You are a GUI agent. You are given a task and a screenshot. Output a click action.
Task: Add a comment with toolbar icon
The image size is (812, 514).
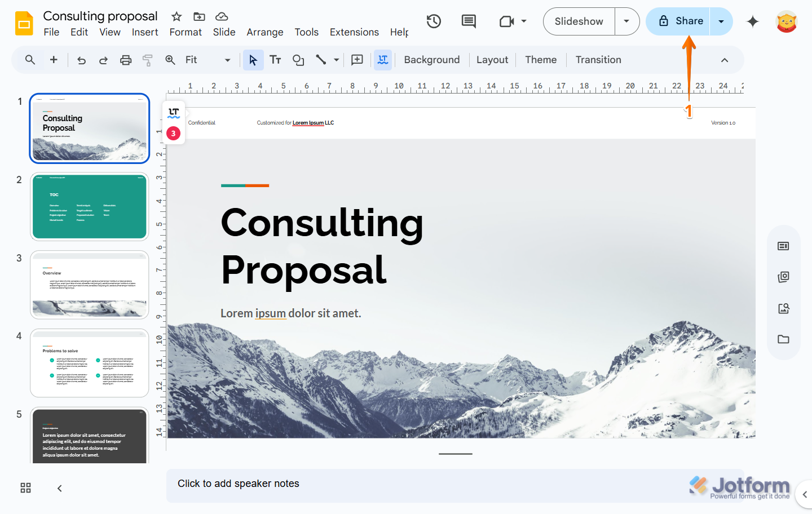pyautogui.click(x=357, y=60)
